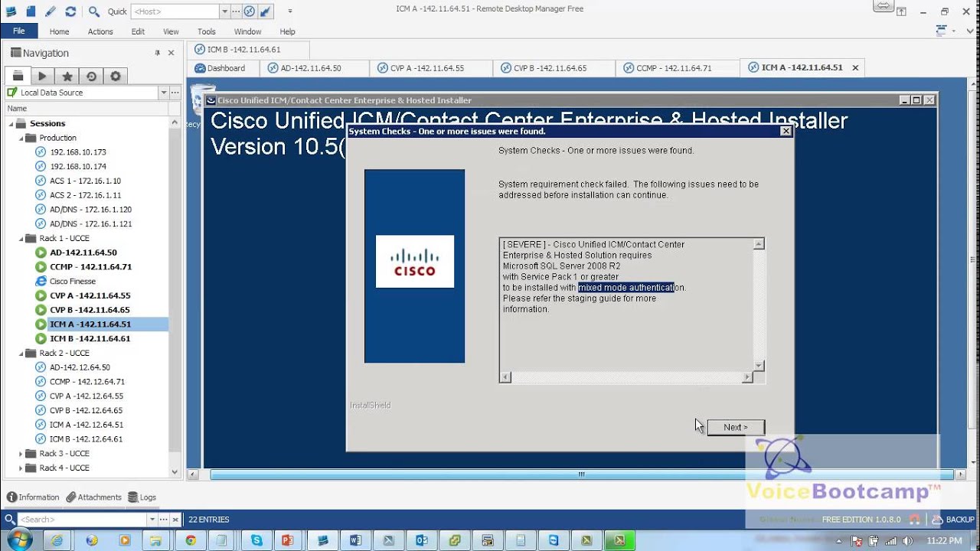Open the Host quick connect dropdown
This screenshot has height=551, width=980.
[x=224, y=11]
